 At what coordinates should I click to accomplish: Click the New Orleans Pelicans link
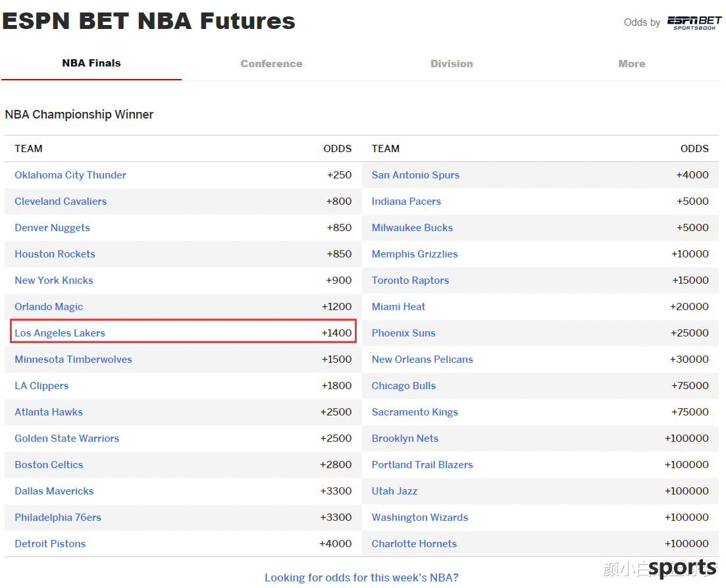pyautogui.click(x=423, y=360)
